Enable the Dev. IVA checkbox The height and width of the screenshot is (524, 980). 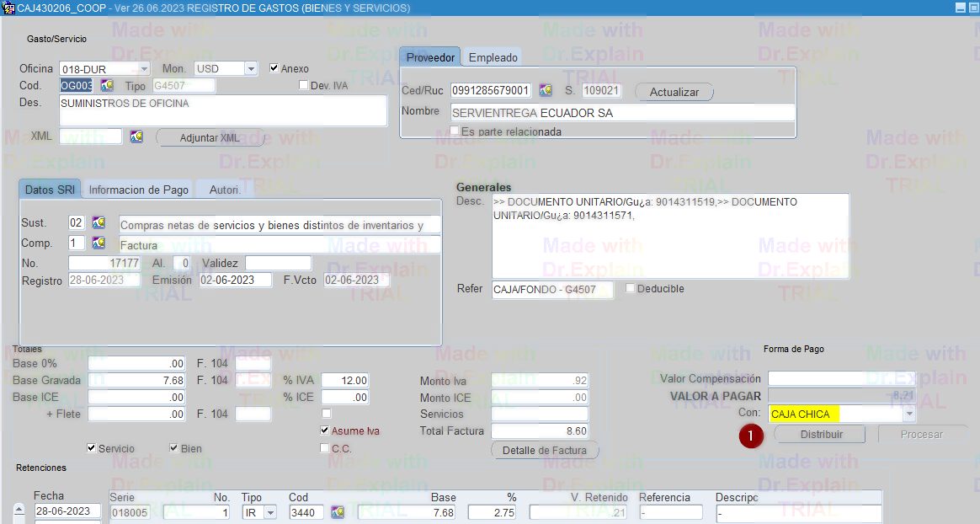(304, 85)
